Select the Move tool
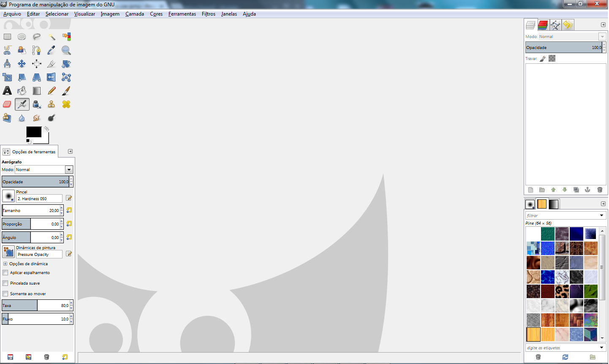Image resolution: width=609 pixels, height=364 pixels. 22,64
